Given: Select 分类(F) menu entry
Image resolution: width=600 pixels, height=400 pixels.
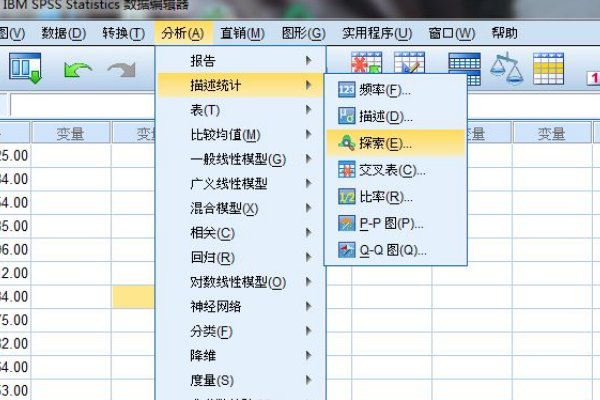Looking at the screenshot, I should click(x=241, y=331).
